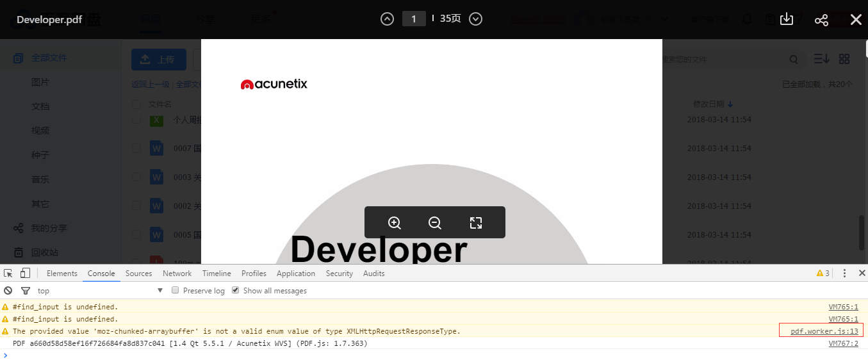Share the PDF via share icon

pyautogui.click(x=821, y=20)
